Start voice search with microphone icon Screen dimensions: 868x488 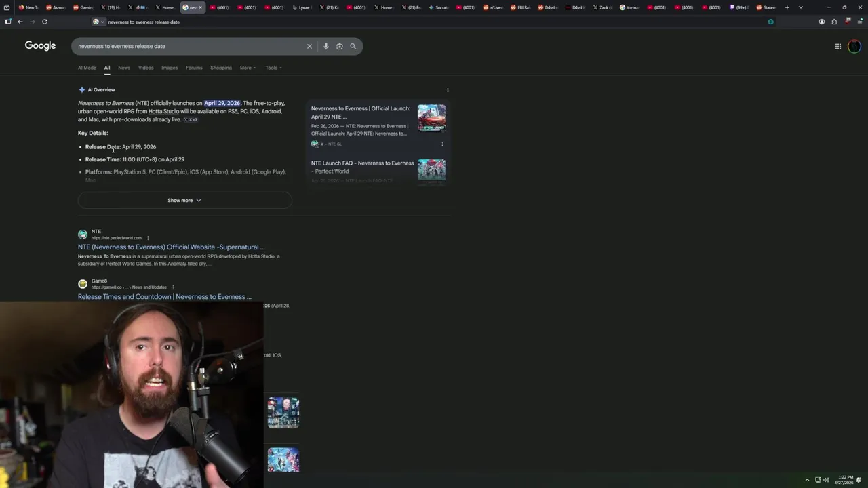pos(325,46)
